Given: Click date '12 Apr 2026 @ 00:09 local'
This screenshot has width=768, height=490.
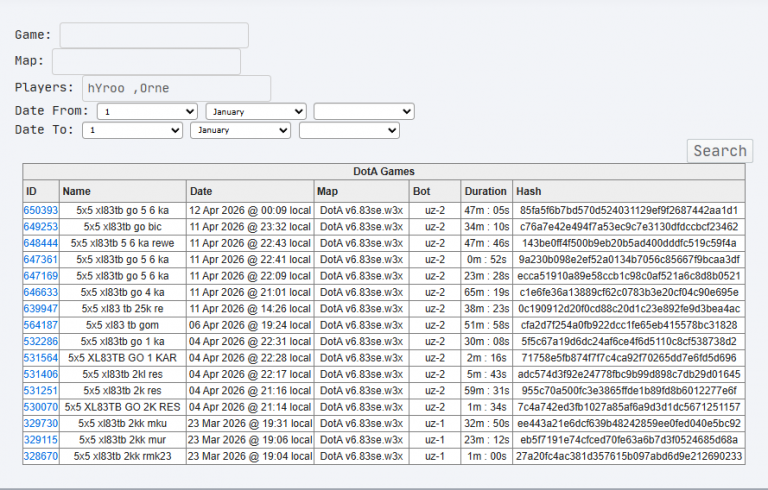Looking at the screenshot, I should (x=250, y=211).
